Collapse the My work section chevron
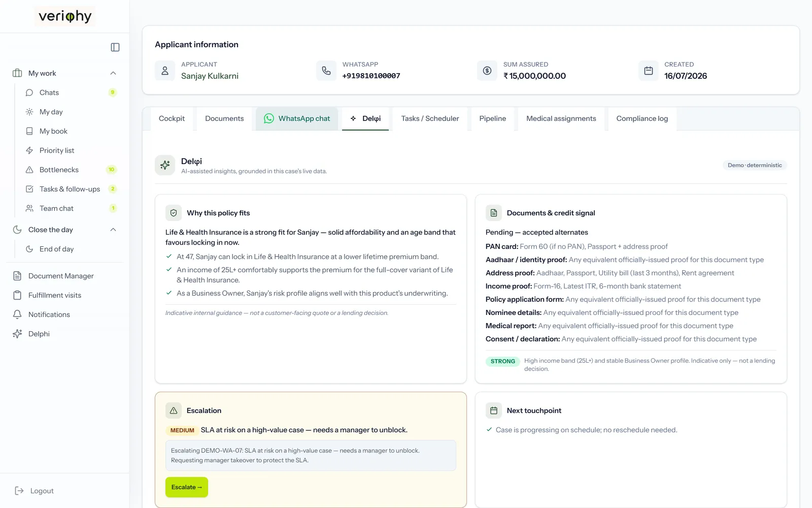Viewport: 812px width, 508px height. tap(113, 73)
